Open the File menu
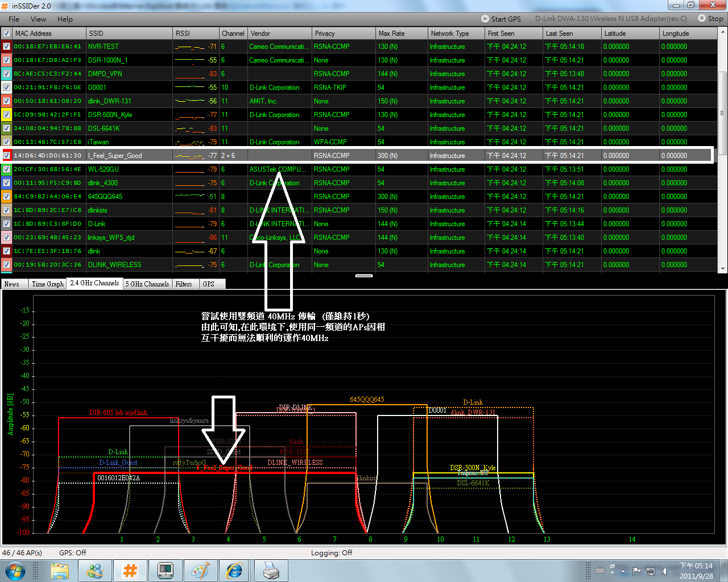 [14, 19]
